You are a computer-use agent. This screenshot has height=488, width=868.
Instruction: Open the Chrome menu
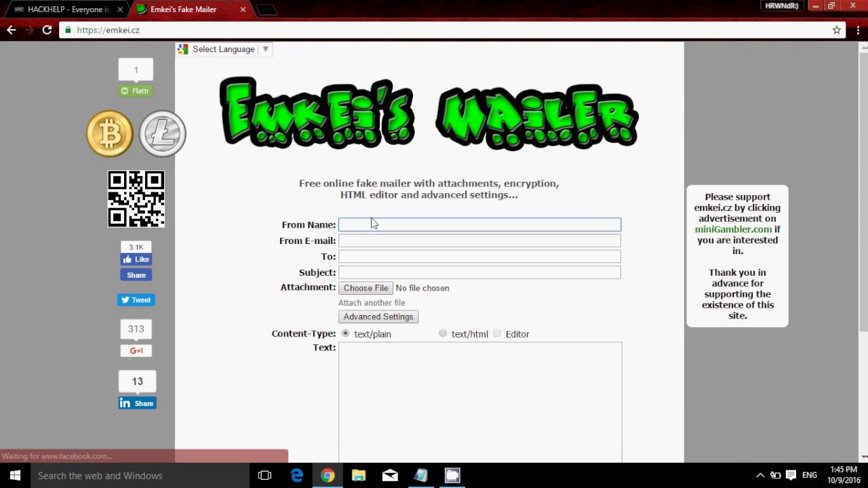click(x=858, y=30)
